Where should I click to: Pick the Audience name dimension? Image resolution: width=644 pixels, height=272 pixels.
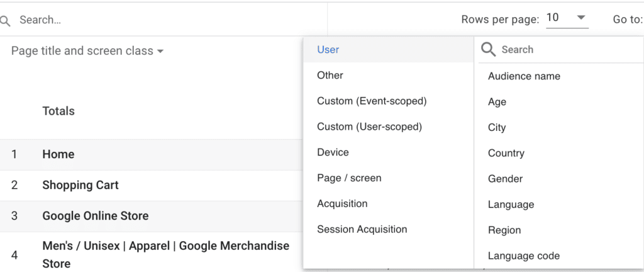524,76
